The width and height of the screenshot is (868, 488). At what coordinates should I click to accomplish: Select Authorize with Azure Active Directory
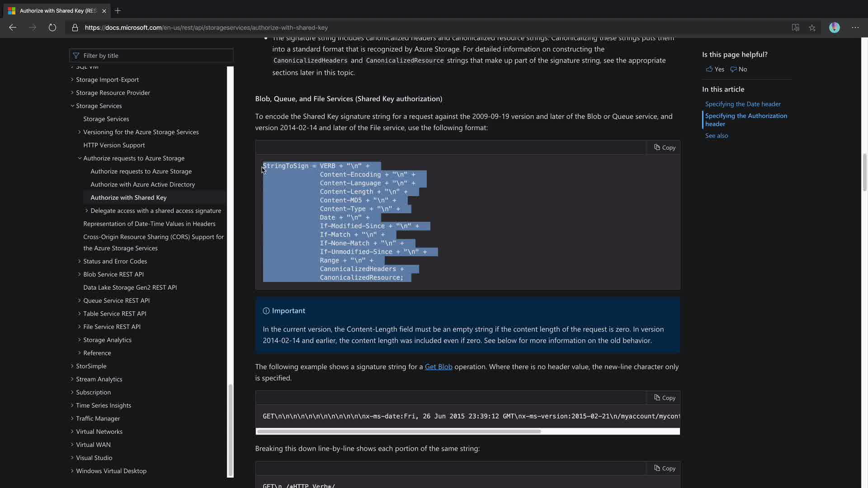142,184
